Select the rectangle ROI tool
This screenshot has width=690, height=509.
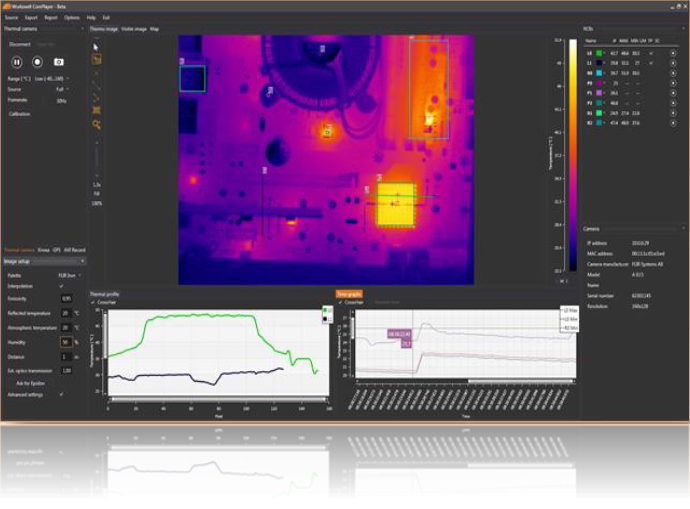[96, 60]
